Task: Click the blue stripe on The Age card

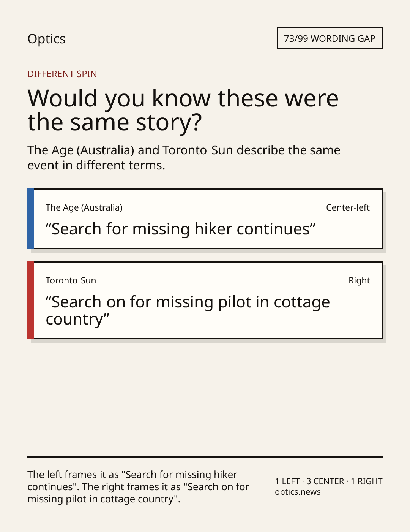Action: (31, 219)
